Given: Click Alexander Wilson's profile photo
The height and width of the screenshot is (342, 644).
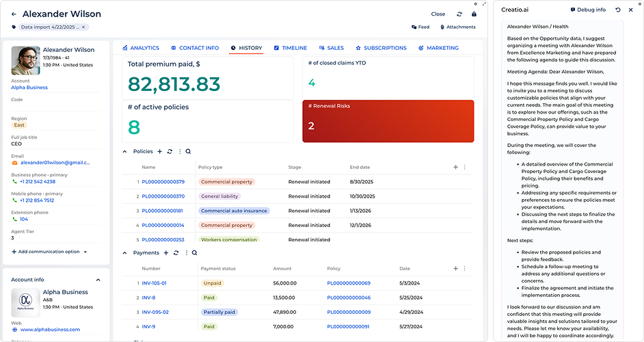Looking at the screenshot, I should point(25,60).
